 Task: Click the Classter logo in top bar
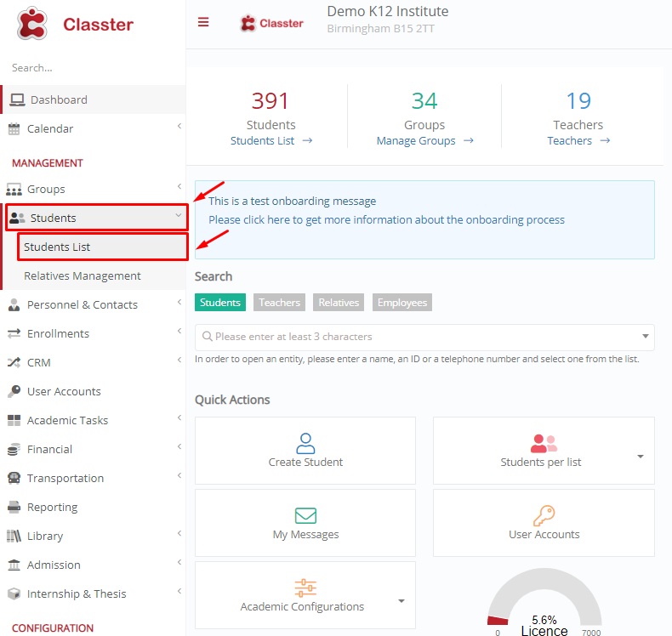point(271,23)
